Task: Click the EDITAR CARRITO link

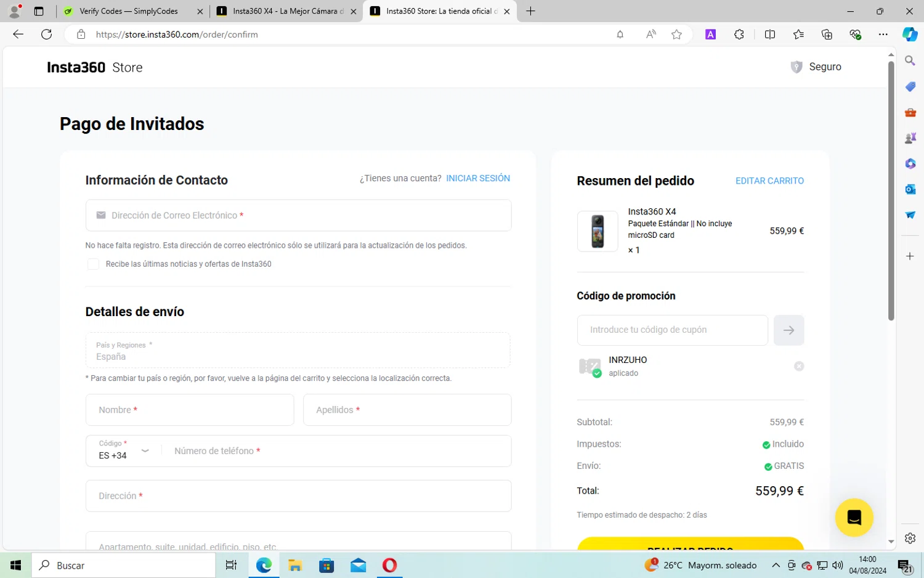Action: coord(769,181)
